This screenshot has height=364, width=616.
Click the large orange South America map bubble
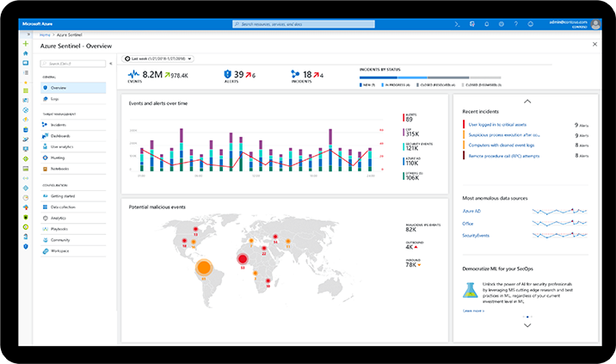tap(204, 268)
